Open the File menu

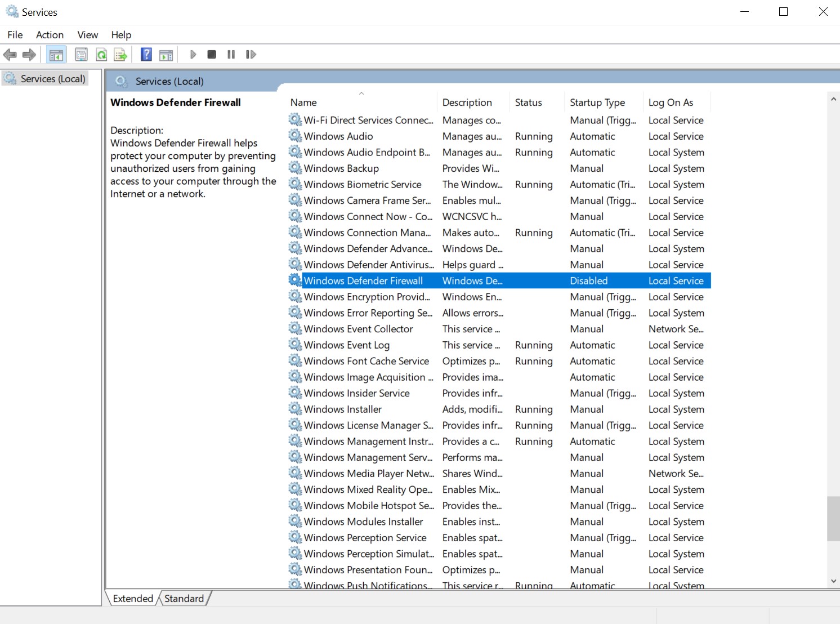[x=15, y=35]
